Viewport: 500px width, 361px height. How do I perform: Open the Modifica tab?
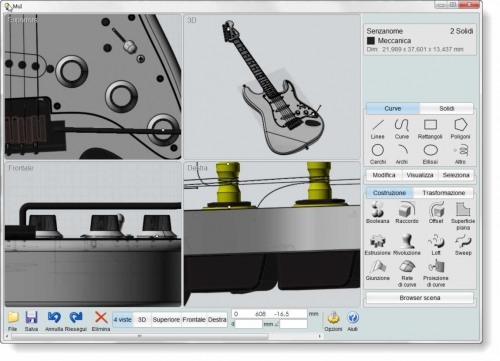384,175
